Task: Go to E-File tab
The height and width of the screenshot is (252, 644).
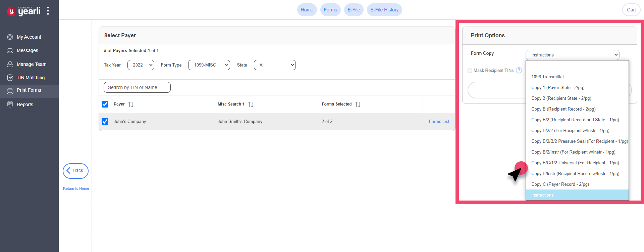Action: point(354,10)
